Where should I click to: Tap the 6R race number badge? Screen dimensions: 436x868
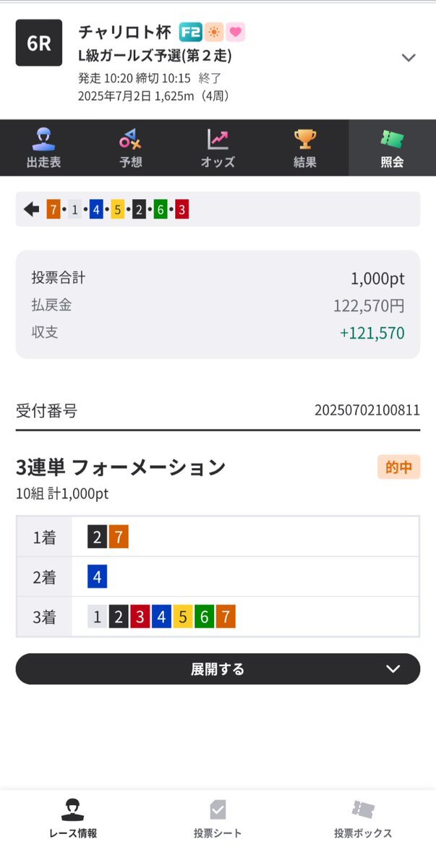(x=39, y=43)
